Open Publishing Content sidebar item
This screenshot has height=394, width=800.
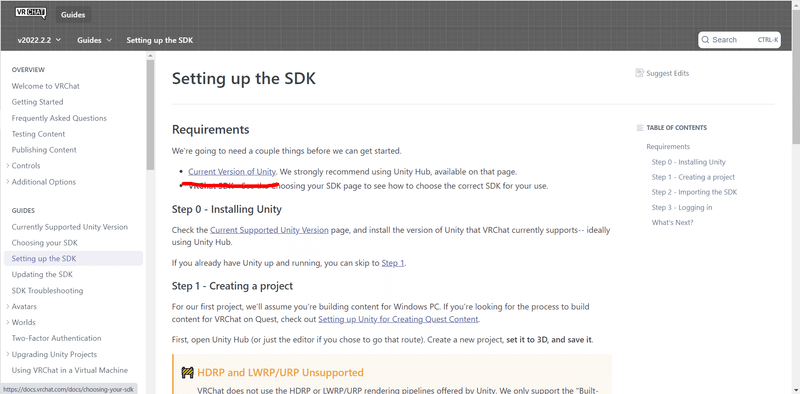point(44,150)
